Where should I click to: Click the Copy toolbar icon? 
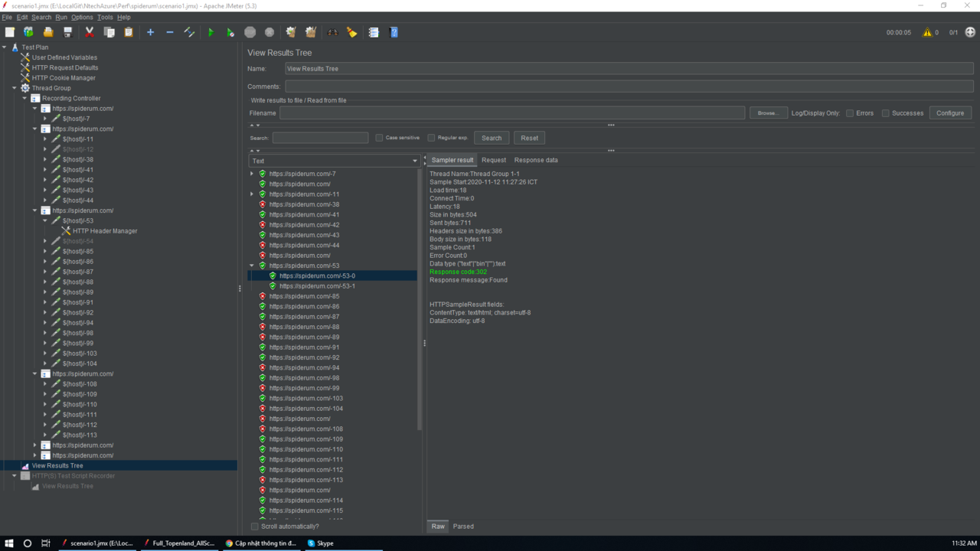[x=109, y=32]
